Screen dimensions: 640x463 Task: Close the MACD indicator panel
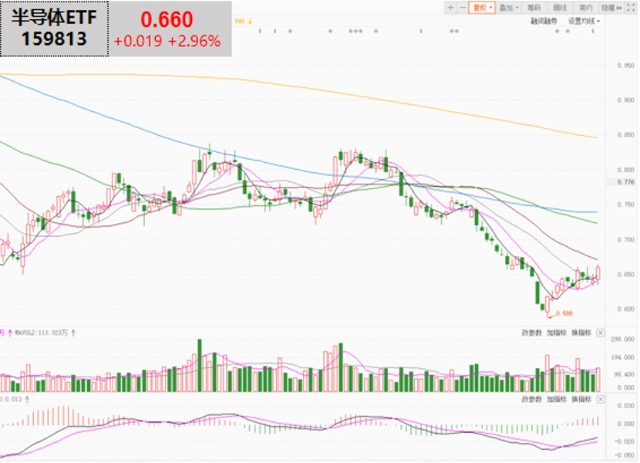[x=600, y=398]
